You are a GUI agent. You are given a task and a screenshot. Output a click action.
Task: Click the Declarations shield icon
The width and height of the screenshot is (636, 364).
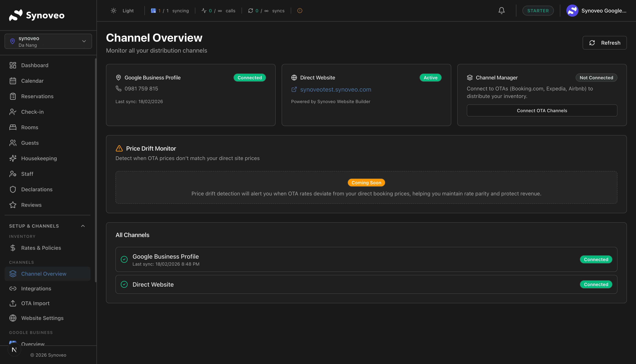click(x=13, y=189)
